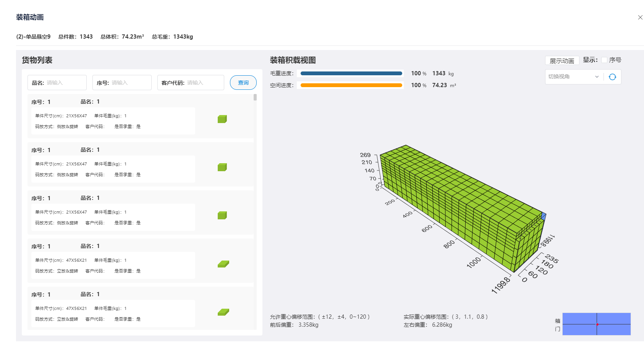This screenshot has height=342, width=644.
Task: Click the 展示动画 button
Action: (x=562, y=61)
